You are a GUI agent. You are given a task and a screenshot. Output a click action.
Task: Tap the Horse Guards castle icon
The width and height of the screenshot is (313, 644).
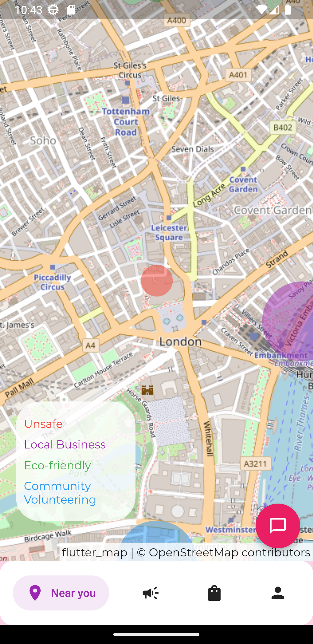pos(147,390)
